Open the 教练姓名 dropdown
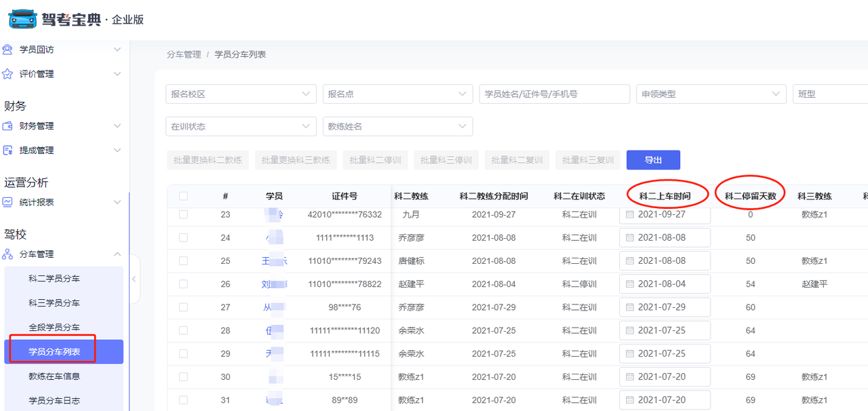Image resolution: width=868 pixels, height=411 pixels. 397,127
